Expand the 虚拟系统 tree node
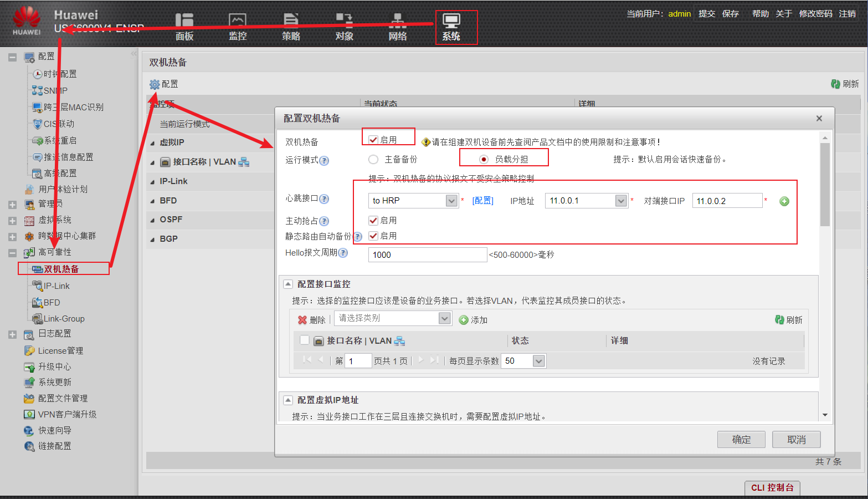Screen dimensions: 868x499 tap(12, 221)
